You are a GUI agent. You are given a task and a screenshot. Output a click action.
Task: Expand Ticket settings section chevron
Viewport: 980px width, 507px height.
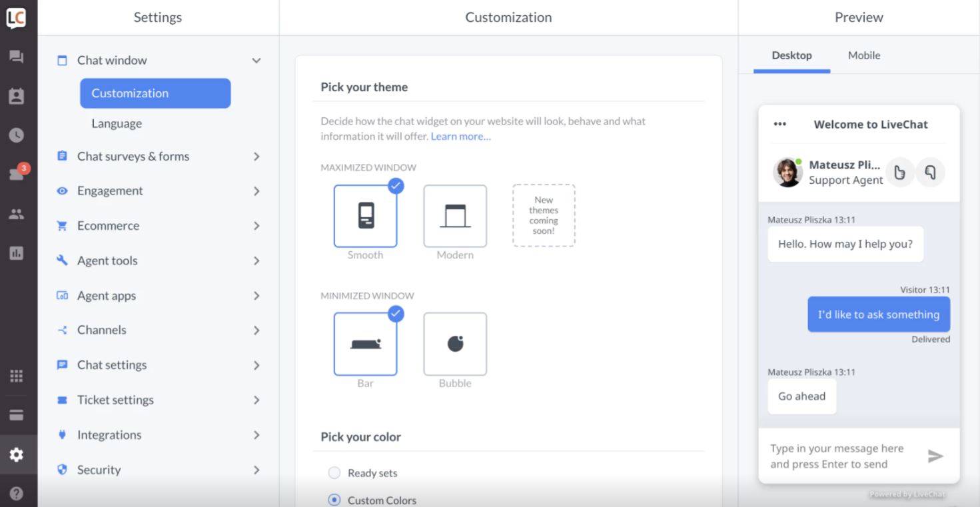coord(256,400)
